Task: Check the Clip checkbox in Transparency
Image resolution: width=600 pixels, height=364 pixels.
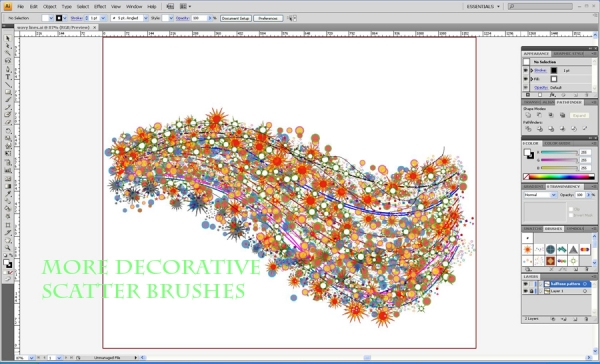Action: click(x=571, y=209)
